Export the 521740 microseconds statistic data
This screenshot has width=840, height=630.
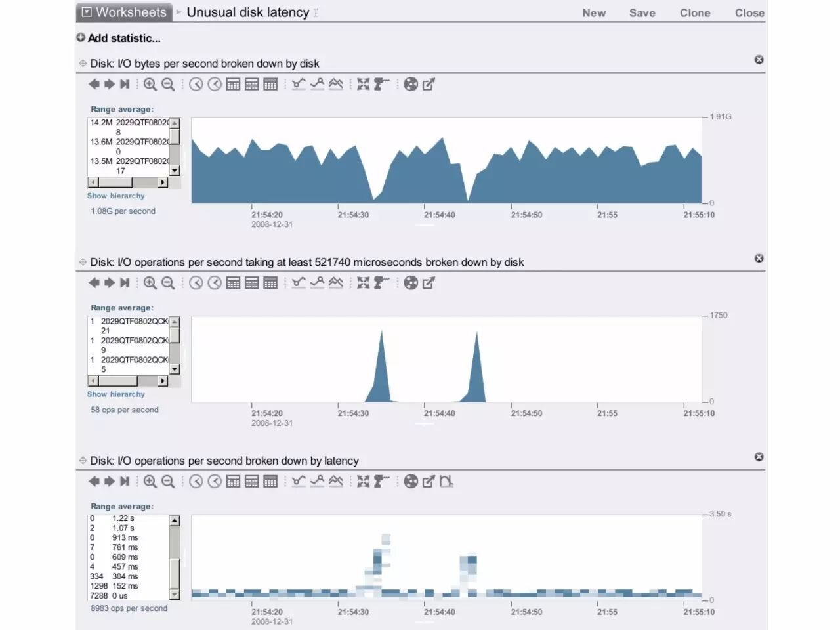point(429,283)
